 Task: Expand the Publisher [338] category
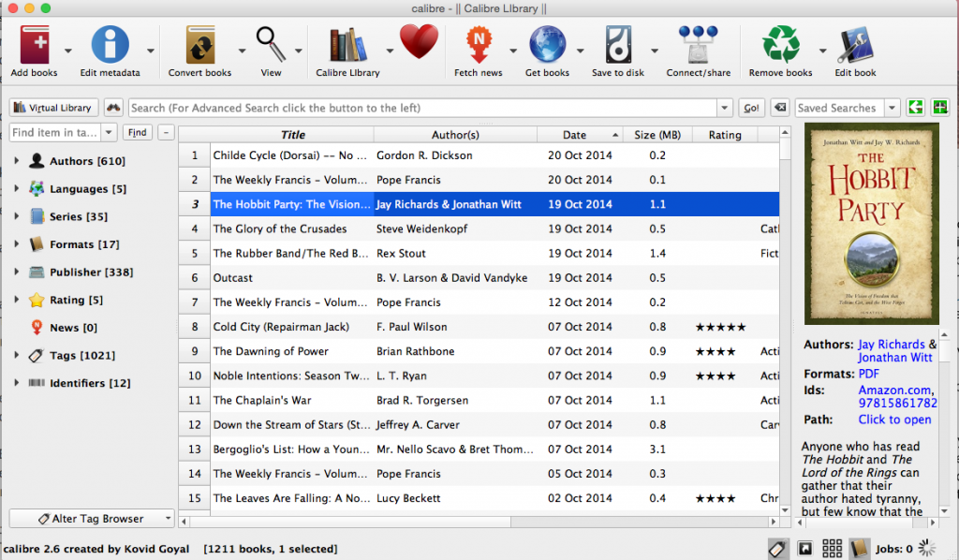coord(17,272)
